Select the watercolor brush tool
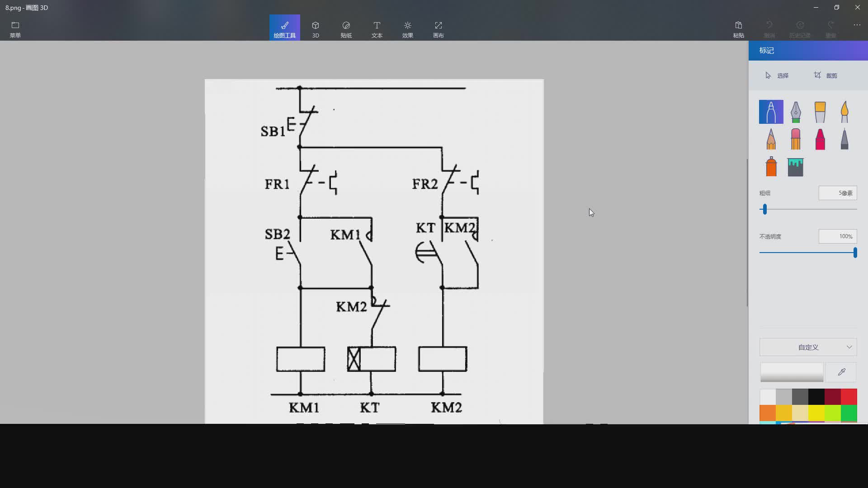Viewport: 868px width, 488px height. coord(844,112)
